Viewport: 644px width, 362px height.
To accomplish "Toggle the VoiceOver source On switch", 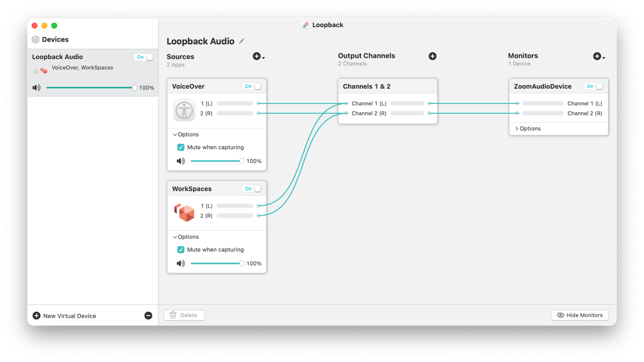I will [x=252, y=86].
